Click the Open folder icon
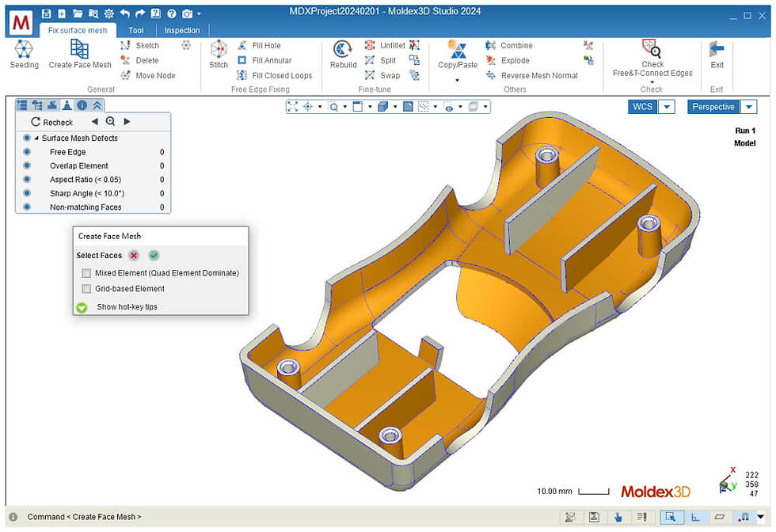 click(x=78, y=14)
